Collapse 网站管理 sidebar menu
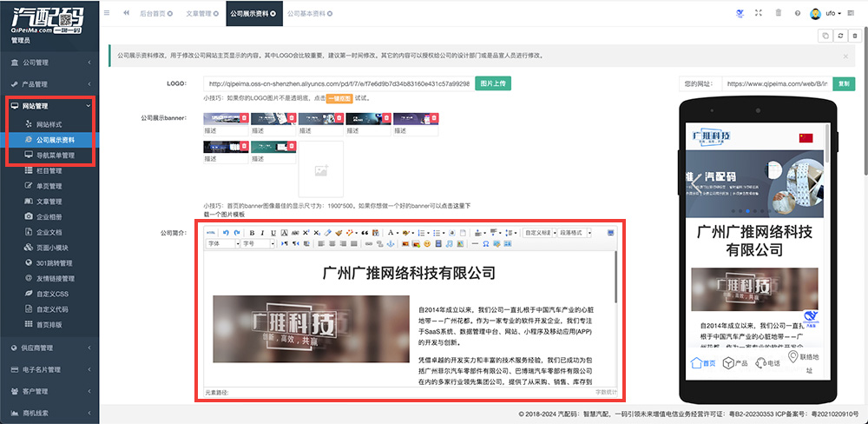Image resolution: width=868 pixels, height=424 pixels. click(x=49, y=106)
